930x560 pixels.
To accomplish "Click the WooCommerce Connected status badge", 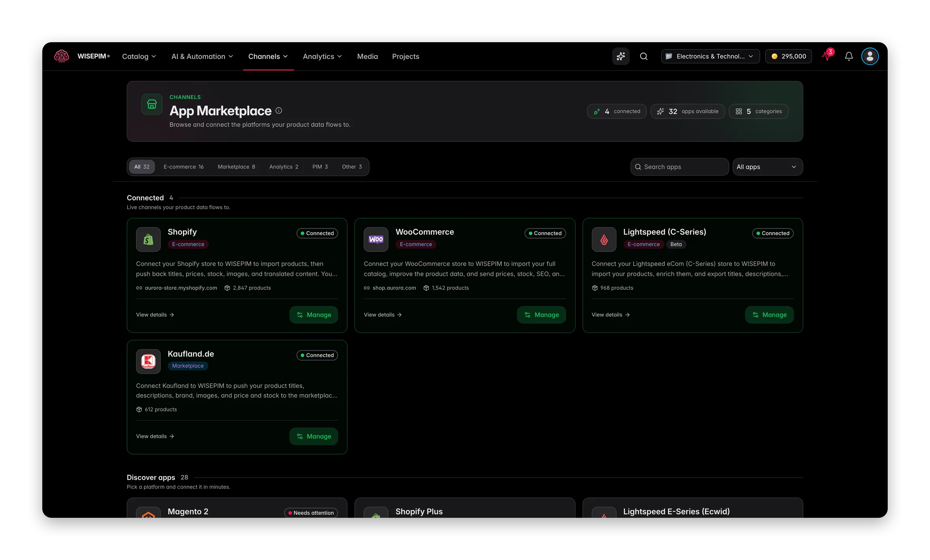I will tap(545, 233).
